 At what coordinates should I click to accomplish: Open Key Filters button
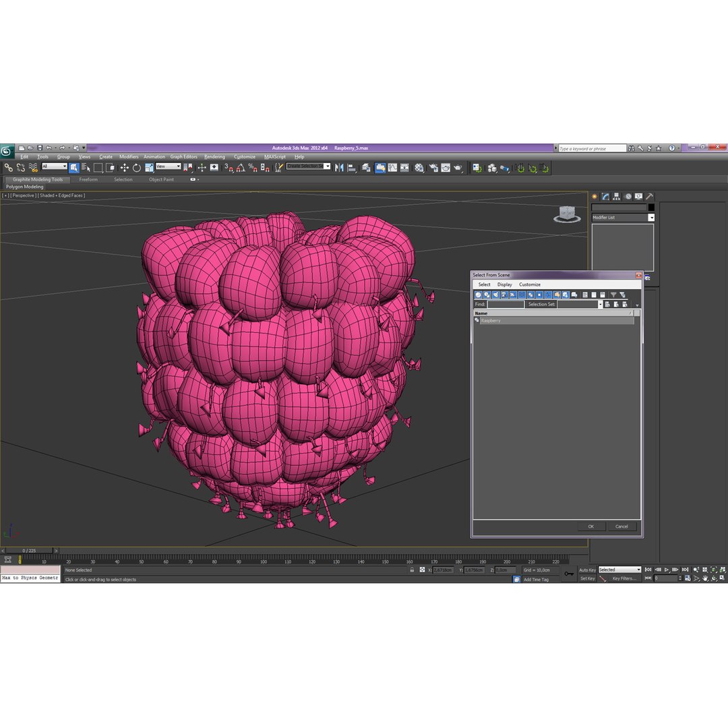[624, 578]
